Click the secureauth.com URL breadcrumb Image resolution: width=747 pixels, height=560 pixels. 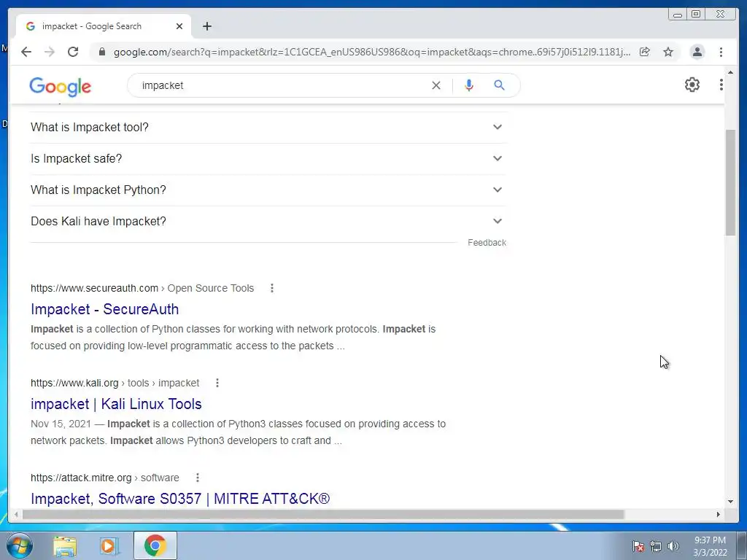(142, 288)
